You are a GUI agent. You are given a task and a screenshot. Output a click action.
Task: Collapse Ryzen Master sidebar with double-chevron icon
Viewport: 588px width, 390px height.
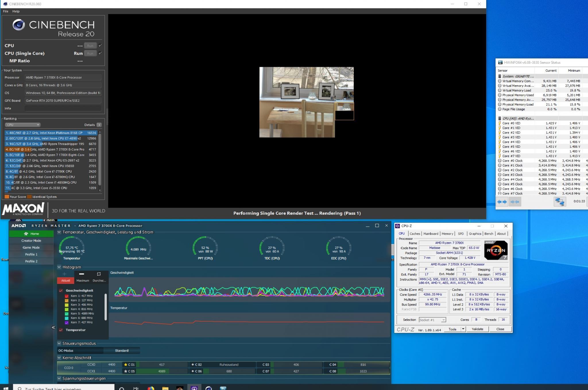click(53, 327)
